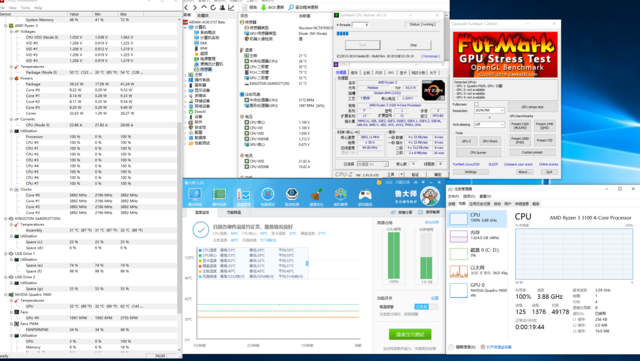Open the Ludashi speedometer performance test icon
640x361 pixels.
point(268,195)
